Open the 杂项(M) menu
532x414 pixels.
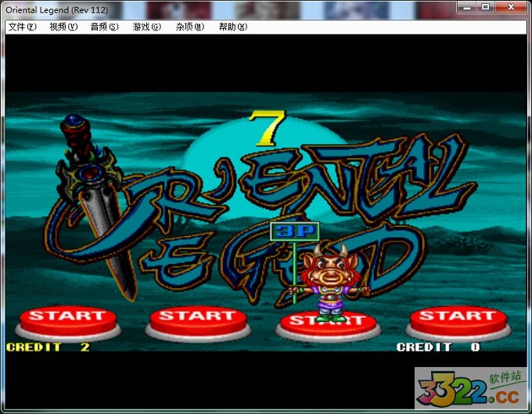[190, 27]
